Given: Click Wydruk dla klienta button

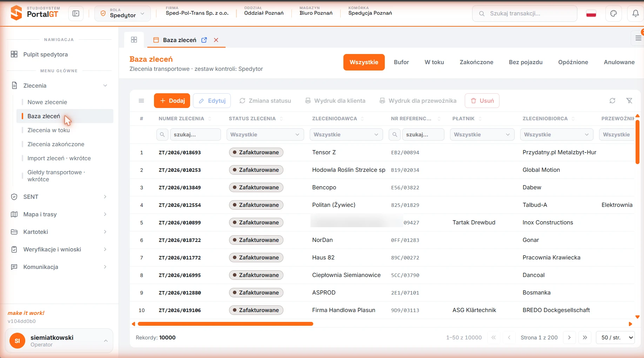Looking at the screenshot, I should [335, 101].
